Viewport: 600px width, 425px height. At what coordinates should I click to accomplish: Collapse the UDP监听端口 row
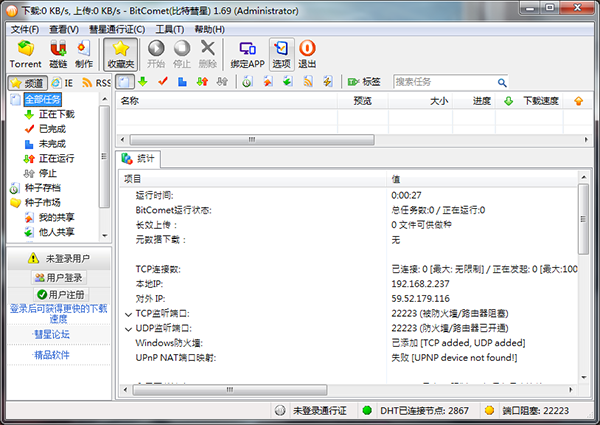coord(125,327)
